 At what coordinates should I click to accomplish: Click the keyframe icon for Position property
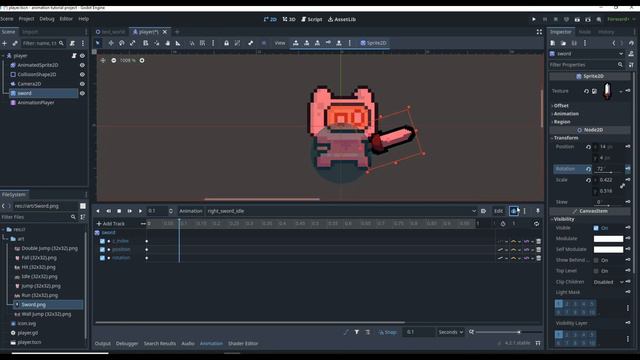click(x=628, y=146)
